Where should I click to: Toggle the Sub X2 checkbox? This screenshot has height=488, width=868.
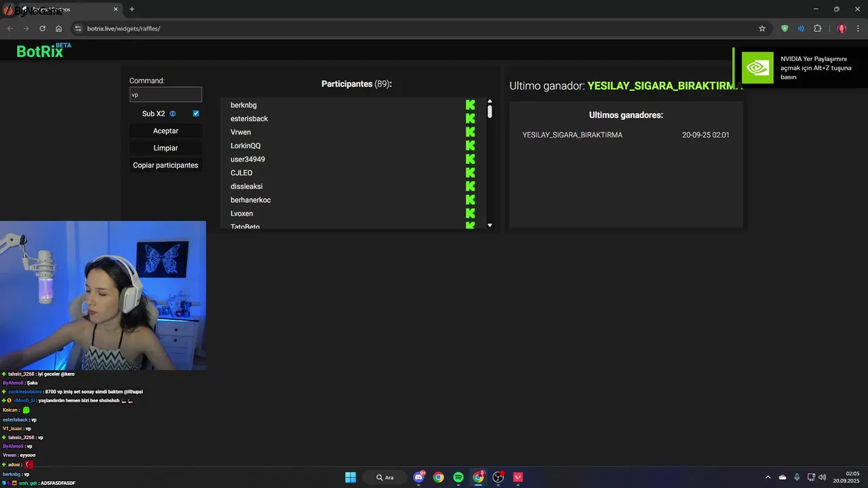(196, 114)
